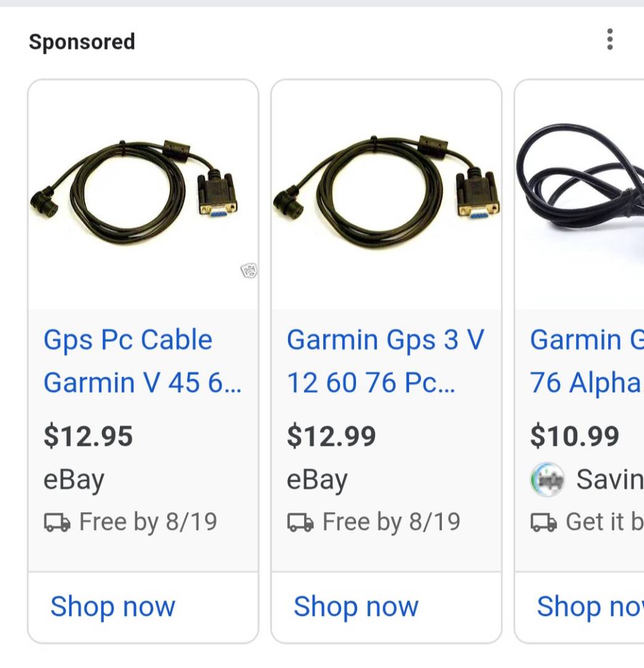Open the three-dot sponsored options menu
Image resolution: width=644 pixels, height=668 pixels.
point(609,40)
